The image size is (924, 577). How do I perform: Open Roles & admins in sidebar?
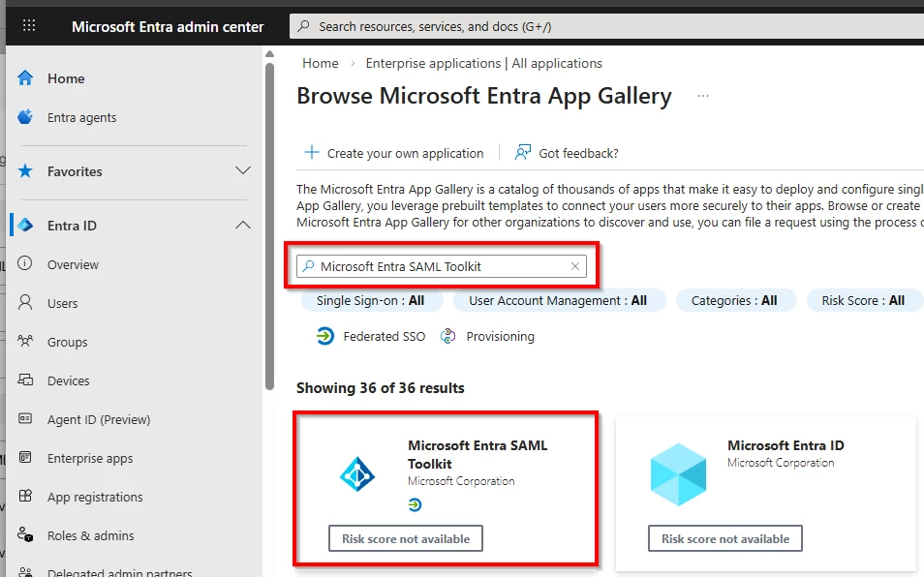coord(91,535)
